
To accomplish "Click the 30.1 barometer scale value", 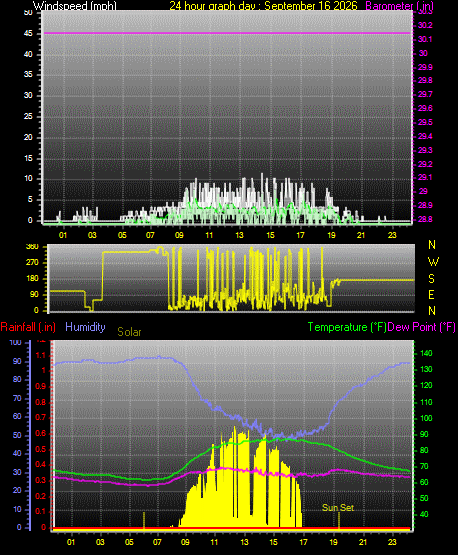I will [x=425, y=39].
